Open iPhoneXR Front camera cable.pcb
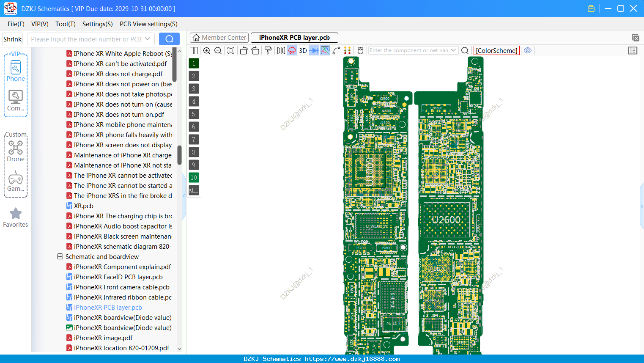 tap(118, 287)
